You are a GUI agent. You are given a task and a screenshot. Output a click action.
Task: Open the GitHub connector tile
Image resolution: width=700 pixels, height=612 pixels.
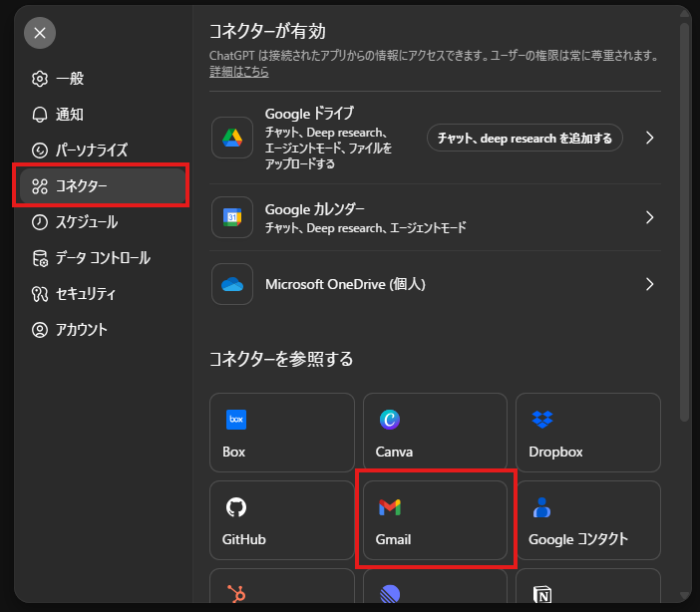(x=282, y=520)
